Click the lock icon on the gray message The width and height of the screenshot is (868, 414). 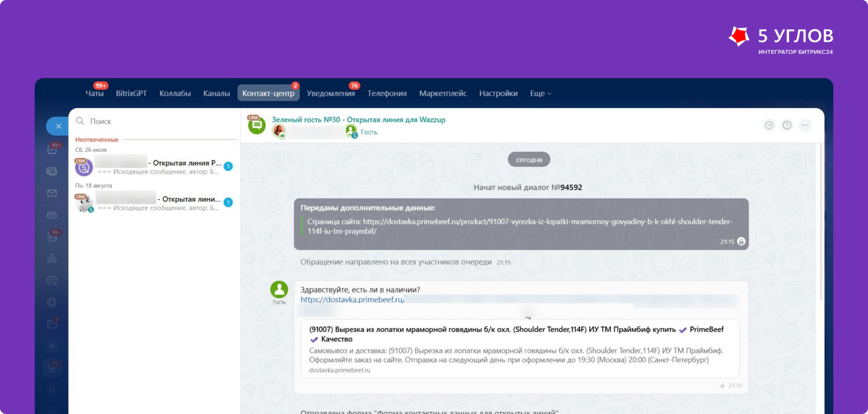(741, 241)
